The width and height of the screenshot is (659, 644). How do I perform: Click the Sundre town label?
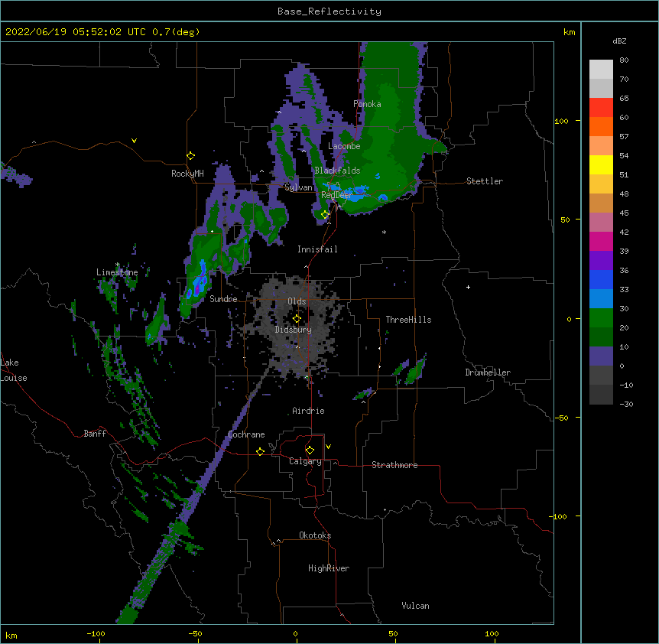[x=223, y=299]
